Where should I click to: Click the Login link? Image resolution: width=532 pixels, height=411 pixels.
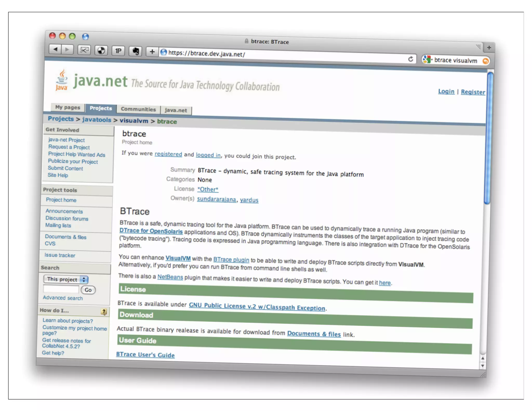pyautogui.click(x=446, y=91)
